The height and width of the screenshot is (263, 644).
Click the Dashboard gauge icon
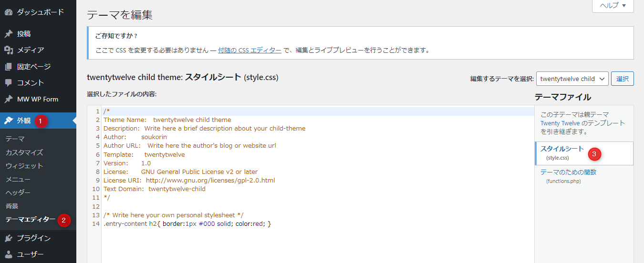pyautogui.click(x=8, y=12)
